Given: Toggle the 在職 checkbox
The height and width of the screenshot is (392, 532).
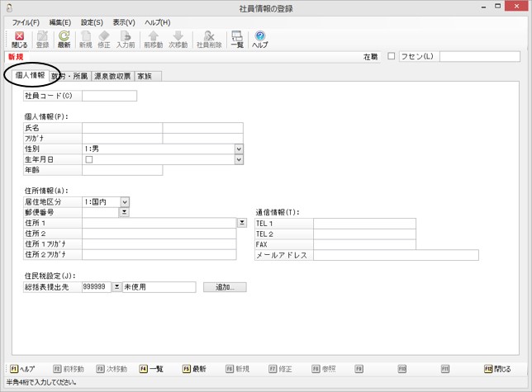Looking at the screenshot, I should 392,57.
